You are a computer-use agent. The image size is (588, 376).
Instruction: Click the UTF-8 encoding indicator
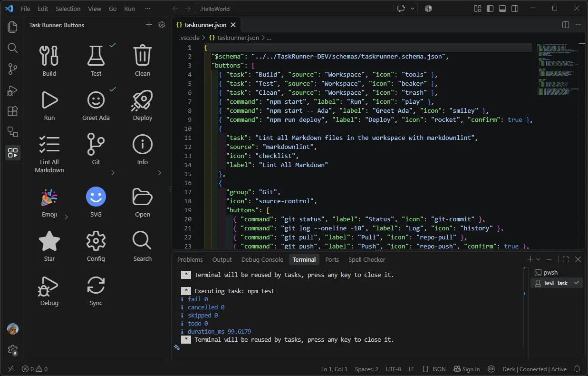394,369
